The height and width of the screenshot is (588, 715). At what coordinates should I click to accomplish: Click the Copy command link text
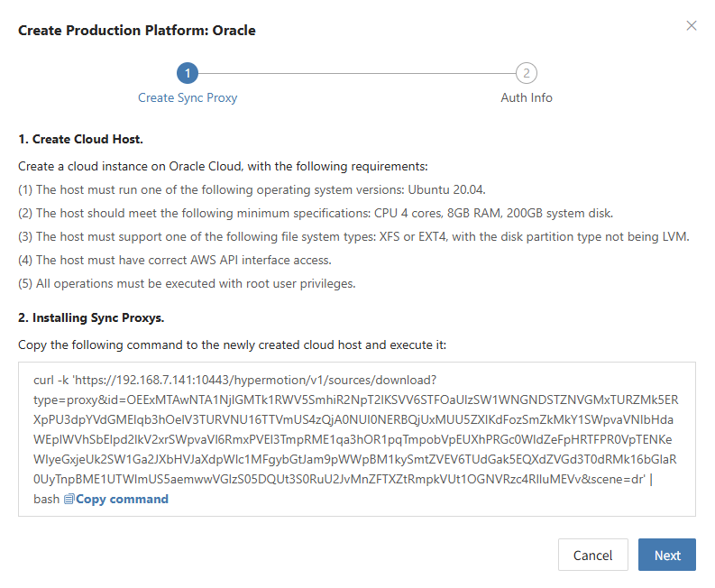pyautogui.click(x=122, y=499)
